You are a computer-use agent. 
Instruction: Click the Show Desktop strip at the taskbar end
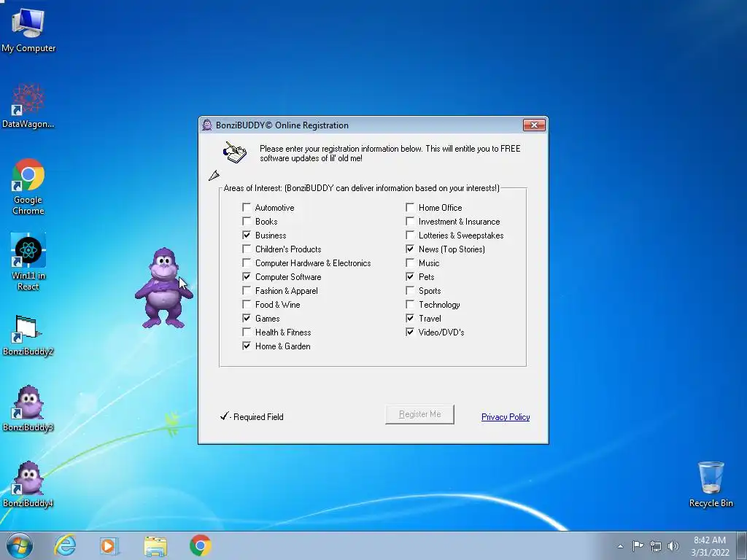(x=743, y=545)
